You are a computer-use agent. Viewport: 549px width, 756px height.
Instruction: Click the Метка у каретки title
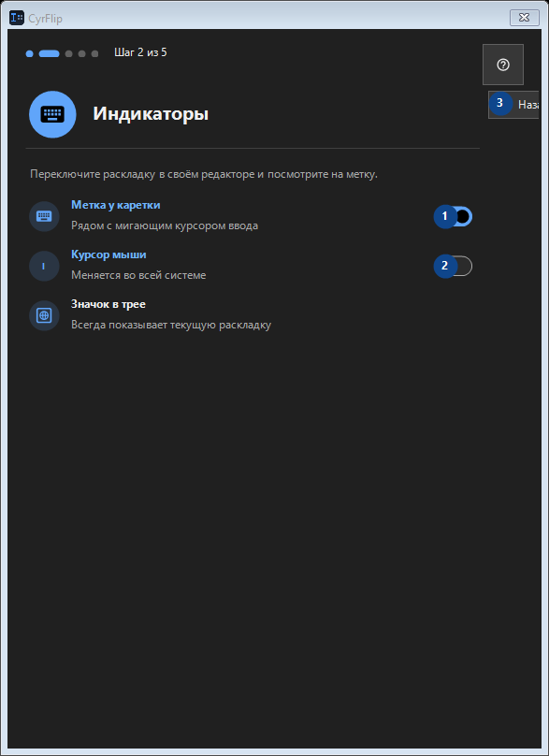pos(116,205)
